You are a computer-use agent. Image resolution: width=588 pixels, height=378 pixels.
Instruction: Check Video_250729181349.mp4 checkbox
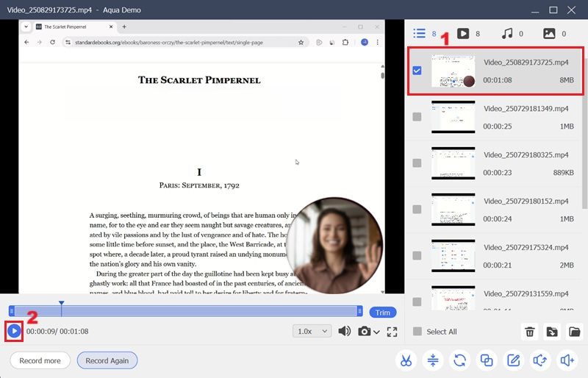tap(417, 117)
